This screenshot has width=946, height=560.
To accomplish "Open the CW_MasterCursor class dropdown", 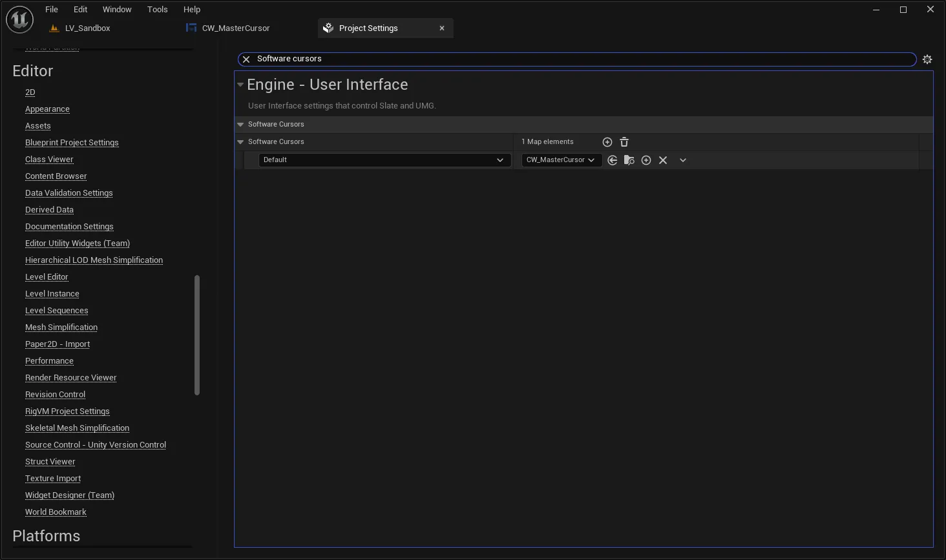I will (x=562, y=160).
